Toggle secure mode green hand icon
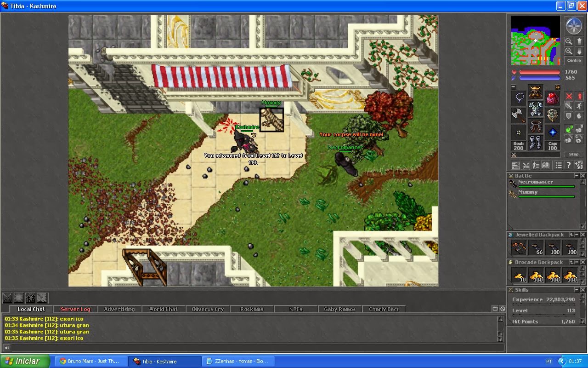Screen dimensions: 588x368 pyautogui.click(x=569, y=128)
